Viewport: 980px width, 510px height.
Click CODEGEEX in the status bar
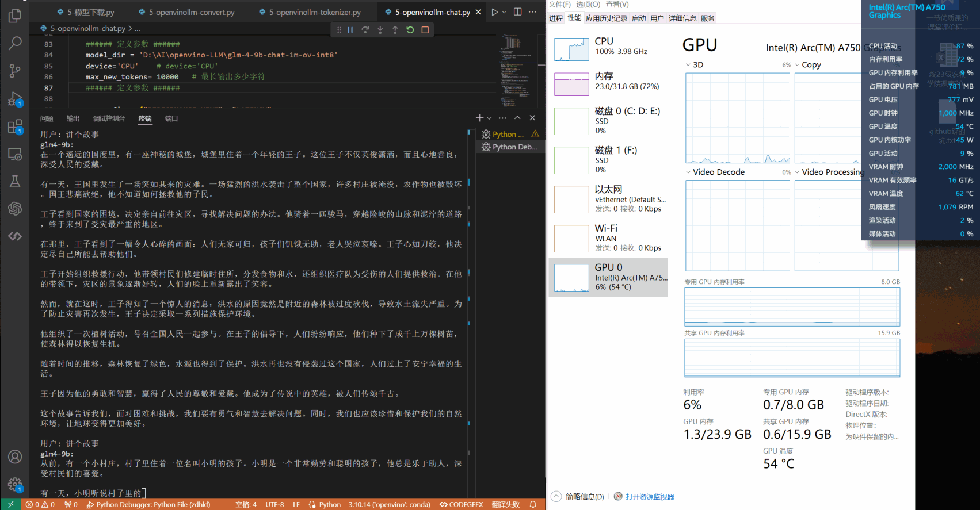(x=462, y=504)
